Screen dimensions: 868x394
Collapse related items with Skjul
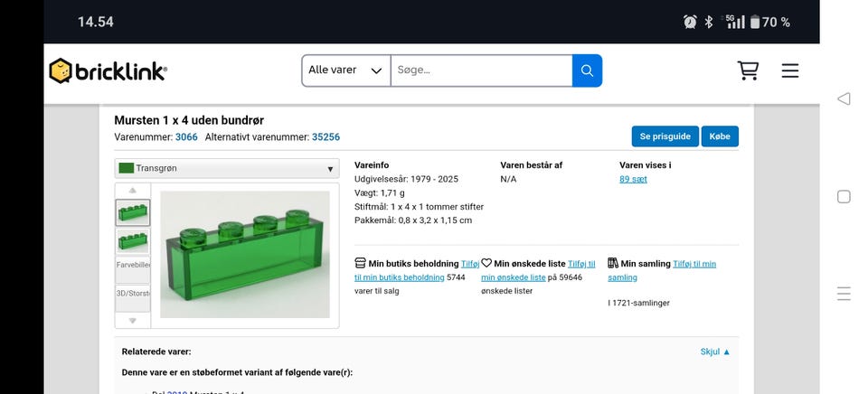715,352
